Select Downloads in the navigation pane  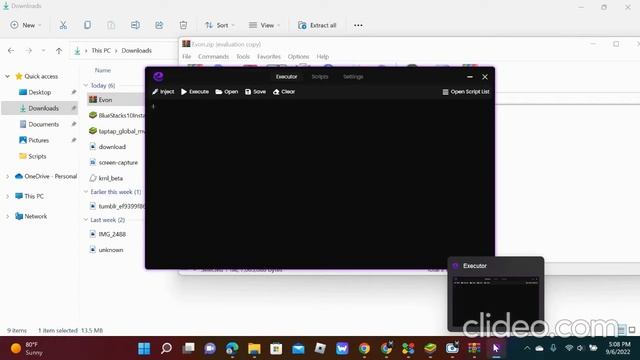click(x=39, y=108)
